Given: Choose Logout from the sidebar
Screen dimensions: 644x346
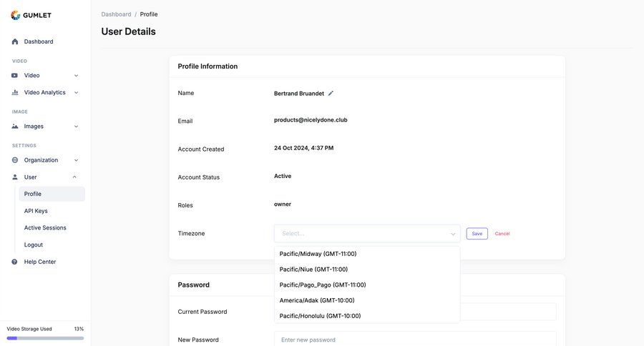Looking at the screenshot, I should (33, 244).
